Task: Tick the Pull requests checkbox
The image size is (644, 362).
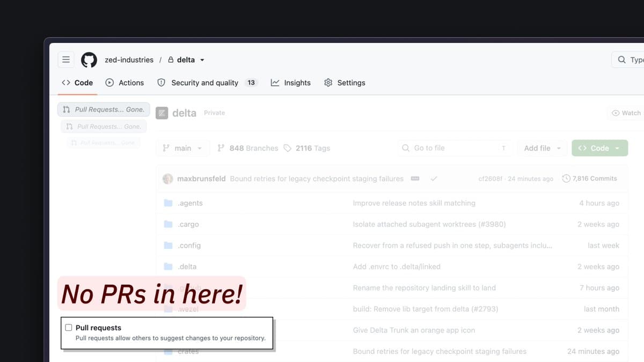Action: point(68,328)
